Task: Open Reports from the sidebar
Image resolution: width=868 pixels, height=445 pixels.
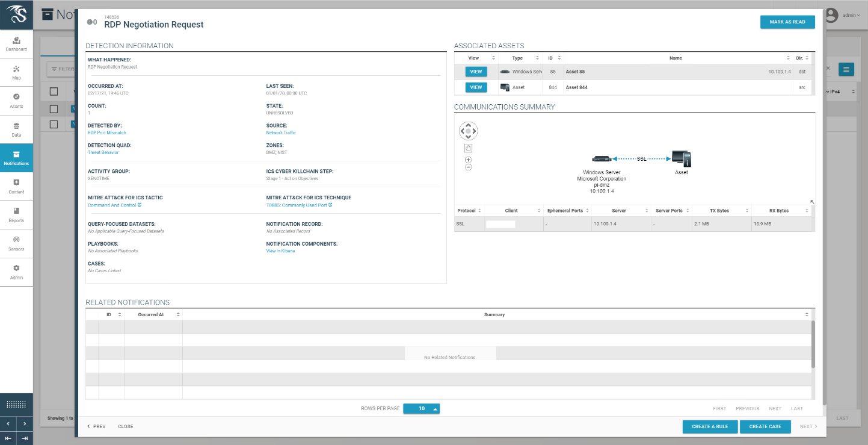Action: click(16, 215)
